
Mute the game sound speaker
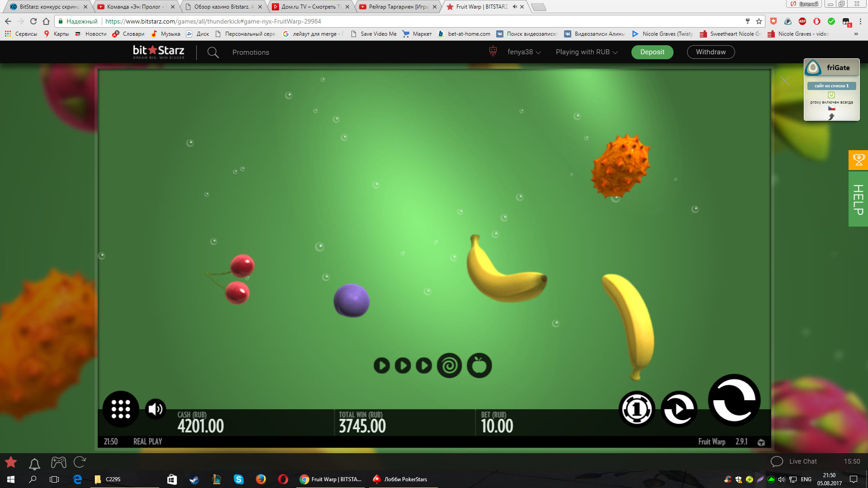(156, 409)
